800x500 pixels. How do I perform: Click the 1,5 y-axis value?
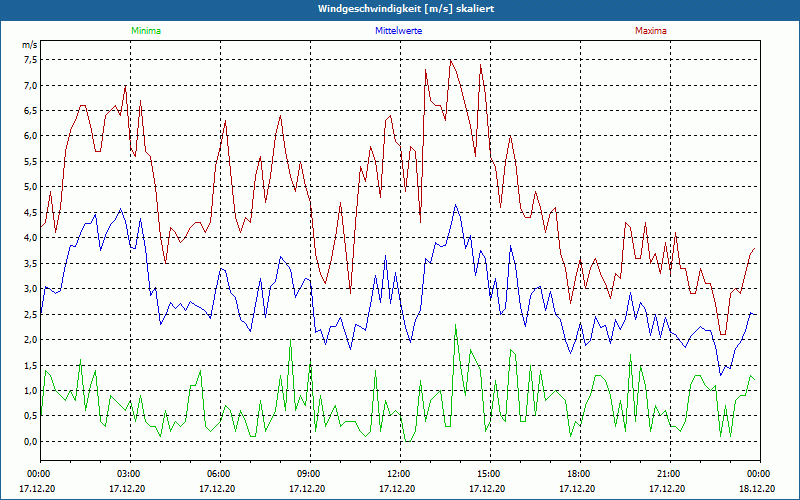[x=31, y=365]
